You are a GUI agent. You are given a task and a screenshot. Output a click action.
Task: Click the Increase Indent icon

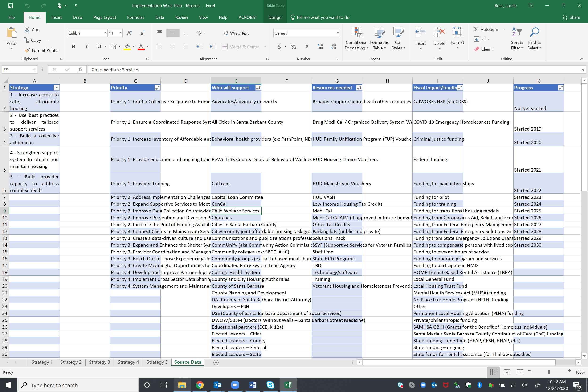(x=212, y=46)
